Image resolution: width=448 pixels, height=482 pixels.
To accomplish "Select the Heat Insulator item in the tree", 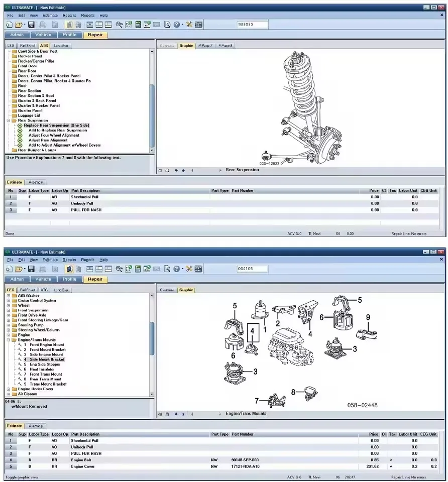I will coord(42,369).
